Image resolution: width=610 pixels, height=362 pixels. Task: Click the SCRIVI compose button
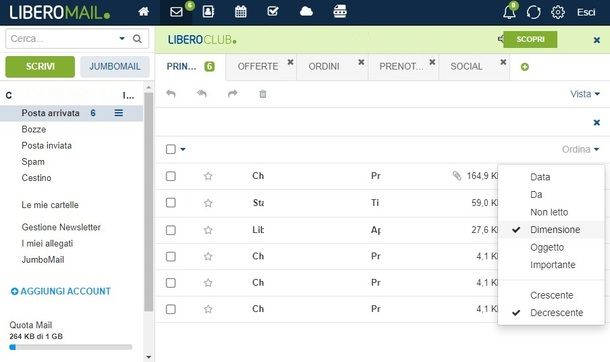pyautogui.click(x=40, y=66)
